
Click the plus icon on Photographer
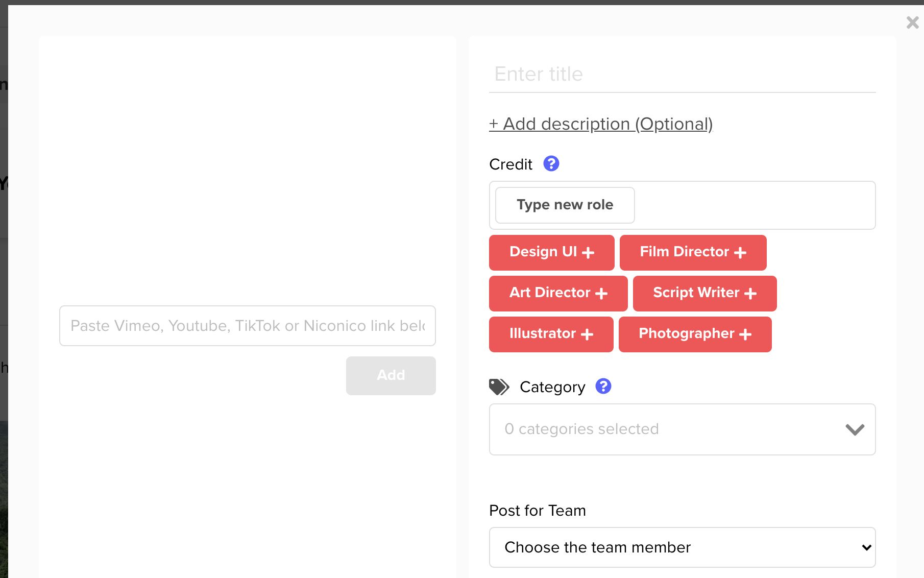pyautogui.click(x=746, y=334)
